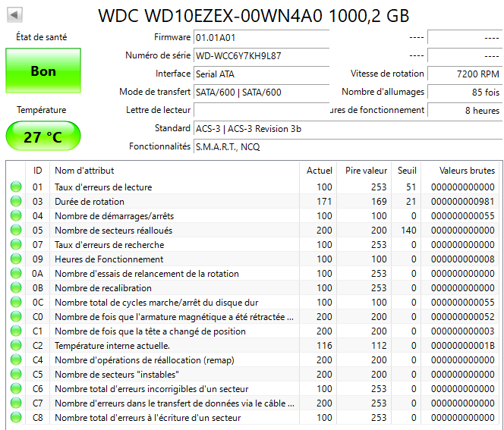This screenshot has height=430, width=504.
Task: Select Nombre de secteurs "instables" attribute
Action: tap(117, 375)
